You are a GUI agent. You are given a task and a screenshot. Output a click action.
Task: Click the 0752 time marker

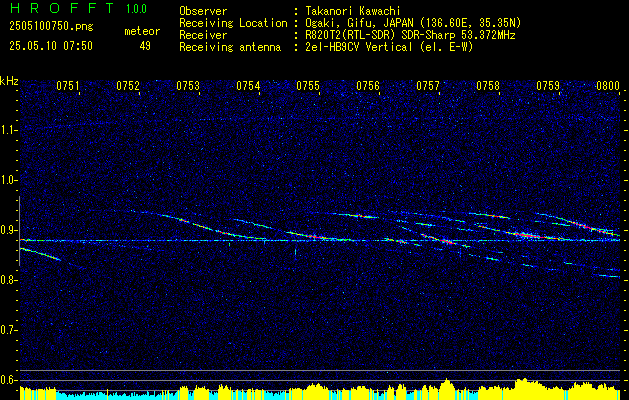tap(128, 86)
